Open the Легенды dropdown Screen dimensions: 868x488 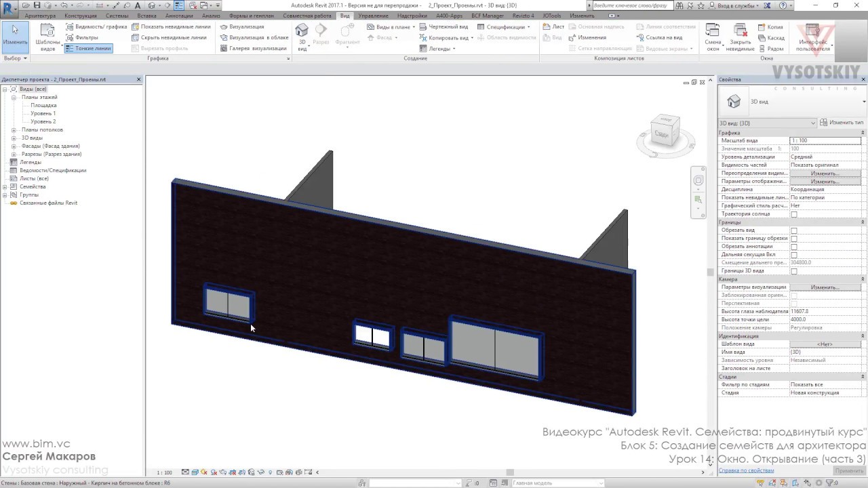[437, 49]
